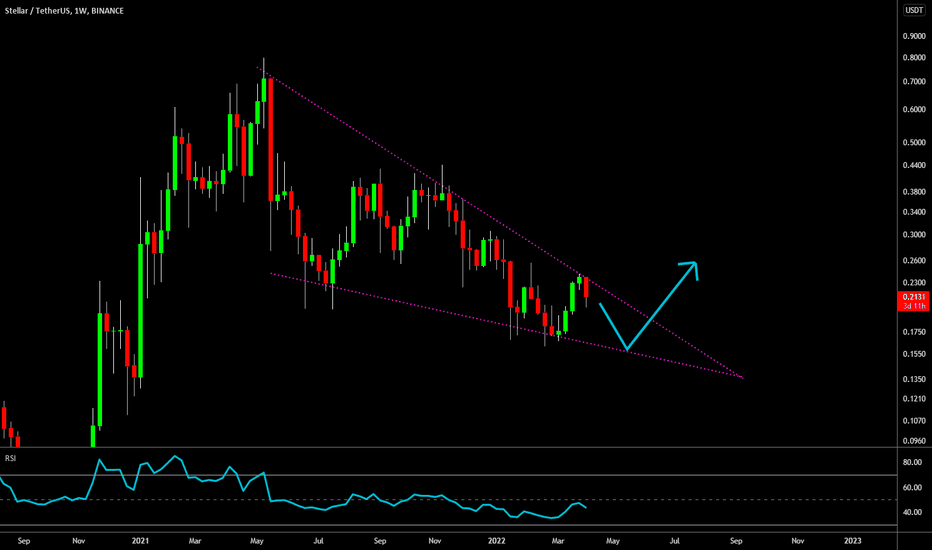
Task: Click the 0.1750 price axis label
Action: 914,332
